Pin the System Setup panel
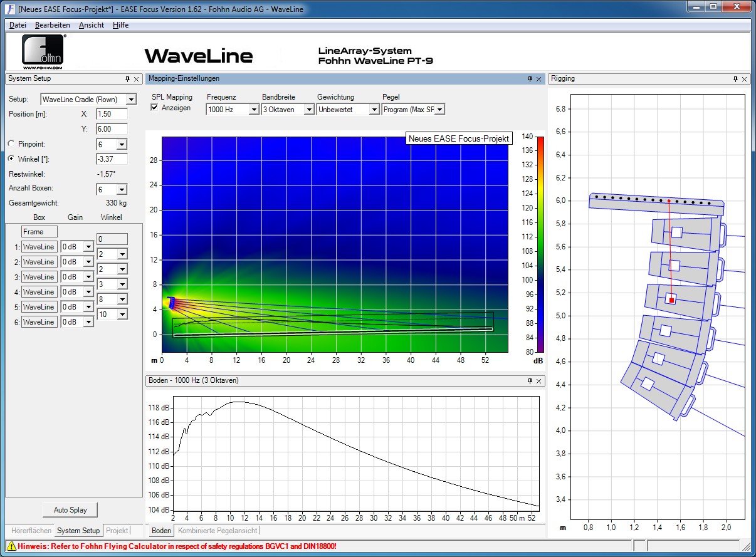Viewport: 756px width, 557px height. tap(127, 79)
